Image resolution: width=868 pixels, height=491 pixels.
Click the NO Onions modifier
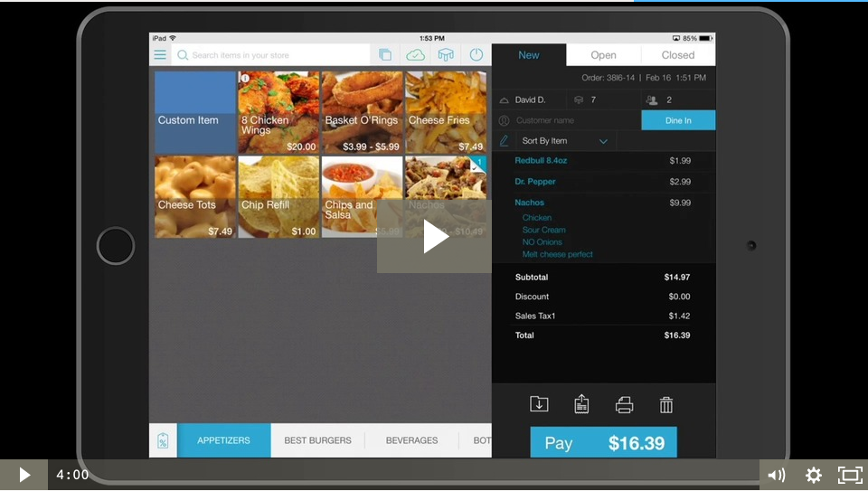click(542, 242)
